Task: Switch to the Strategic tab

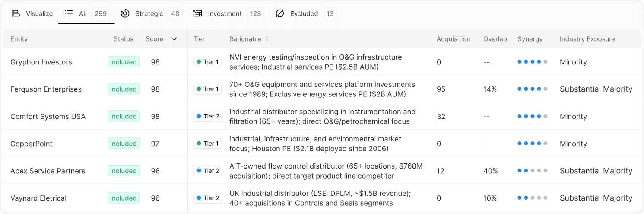Action: click(x=149, y=13)
